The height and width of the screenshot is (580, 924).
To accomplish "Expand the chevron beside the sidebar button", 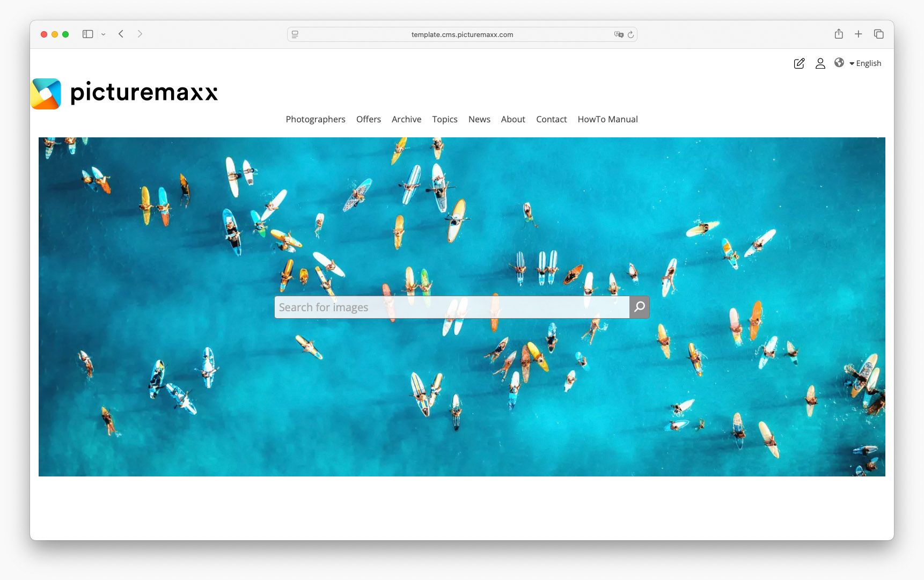I will coord(104,34).
